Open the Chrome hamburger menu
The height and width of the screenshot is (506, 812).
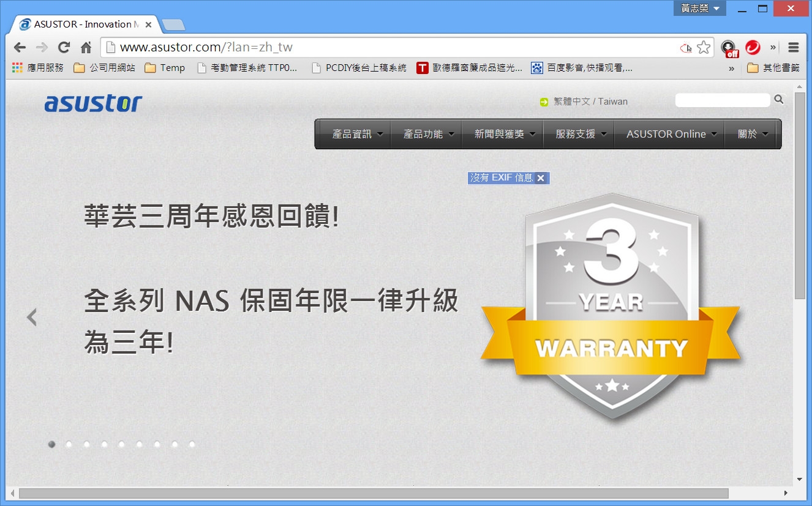point(793,47)
